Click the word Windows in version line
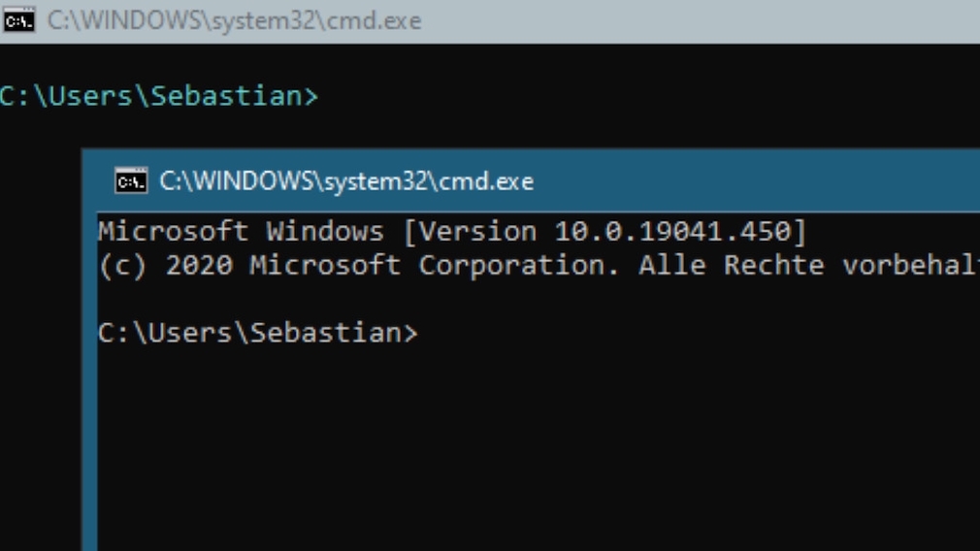This screenshot has height=551, width=980. coord(325,232)
